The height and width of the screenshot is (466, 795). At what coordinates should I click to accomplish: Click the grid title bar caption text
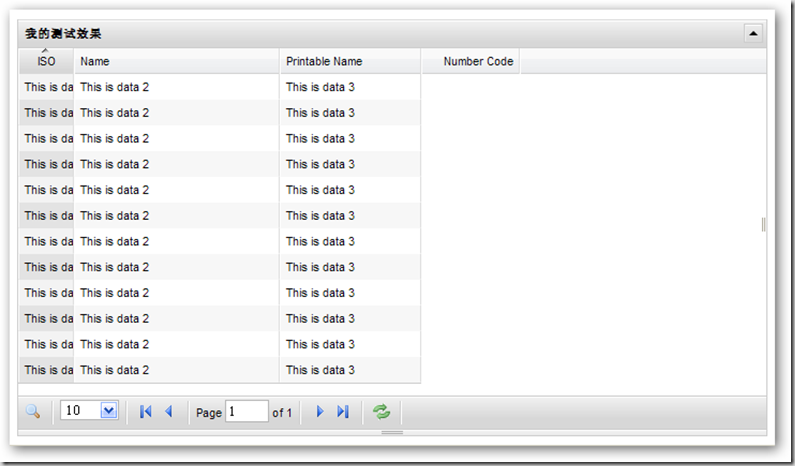click(x=63, y=34)
